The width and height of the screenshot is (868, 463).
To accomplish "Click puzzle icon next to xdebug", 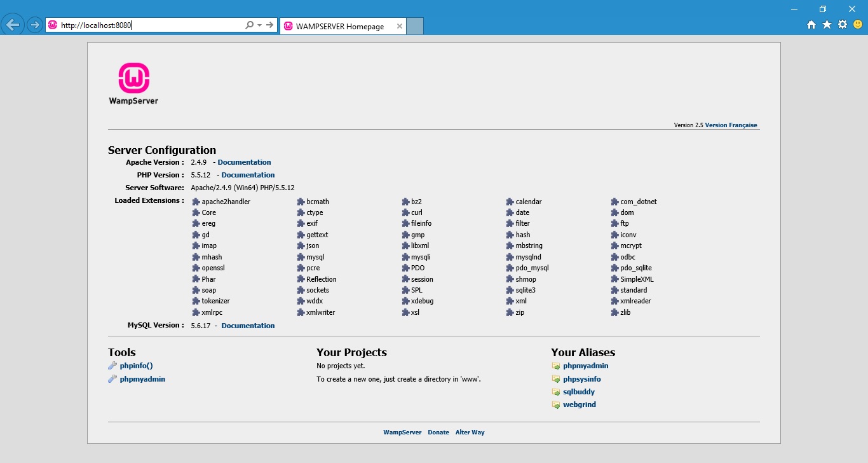I will click(x=405, y=301).
